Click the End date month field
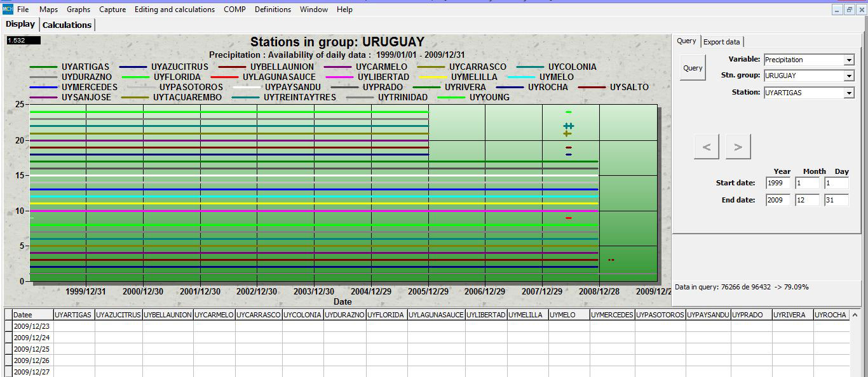 tap(807, 200)
